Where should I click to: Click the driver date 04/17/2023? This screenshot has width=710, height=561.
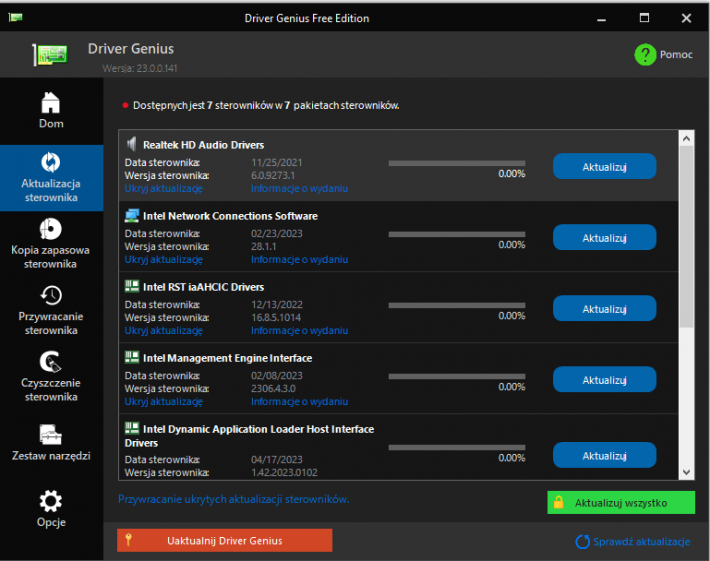pos(277,460)
